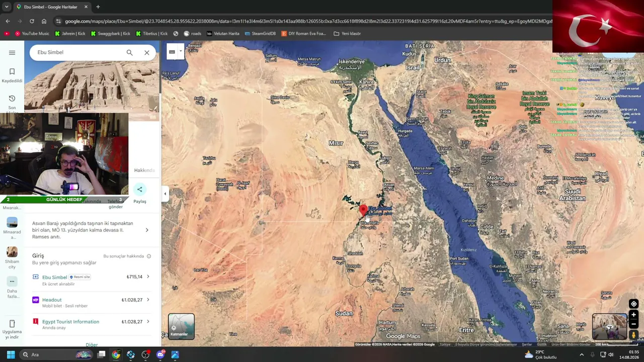The width and height of the screenshot is (644, 362).
Task: Zoom out on the map
Action: (633, 323)
